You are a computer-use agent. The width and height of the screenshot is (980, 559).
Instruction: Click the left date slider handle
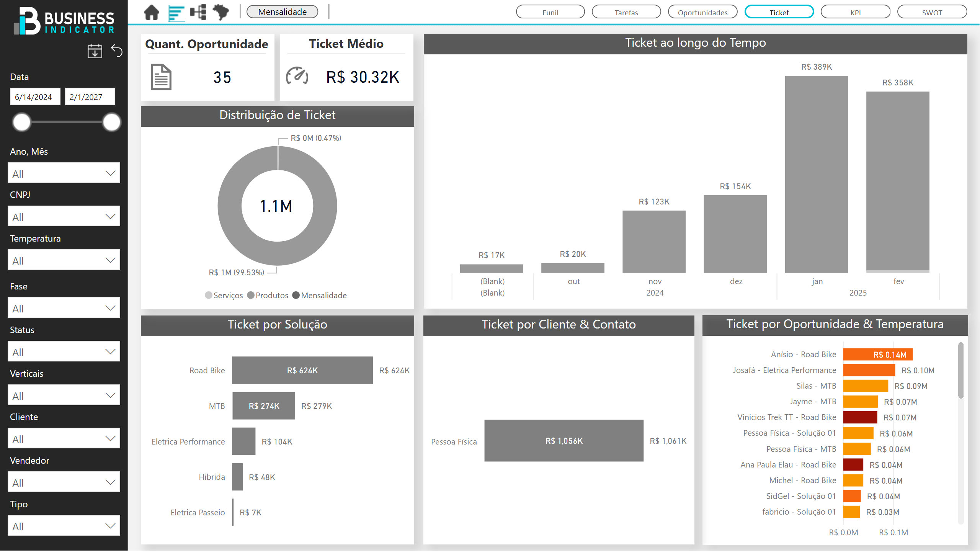[x=22, y=123]
